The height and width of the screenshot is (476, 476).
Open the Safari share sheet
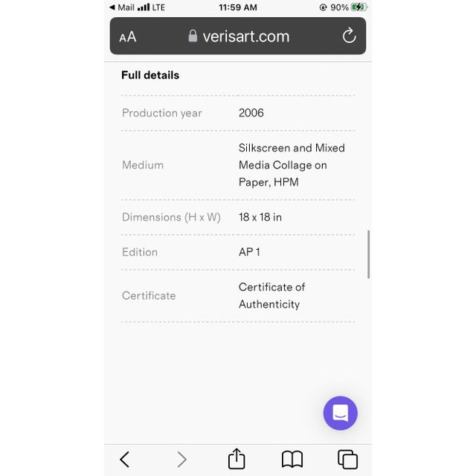pyautogui.click(x=237, y=459)
